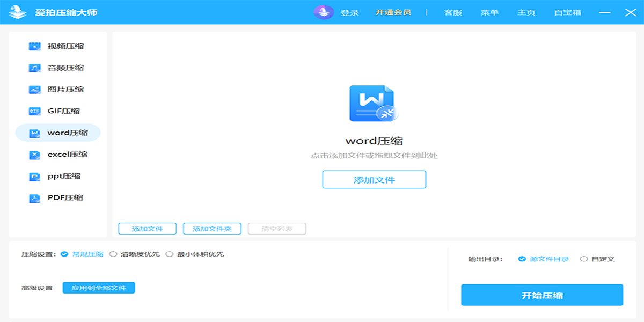Select the 常规压缩 compression option
Image resolution: width=644 pixels, height=322 pixels.
tap(82, 254)
